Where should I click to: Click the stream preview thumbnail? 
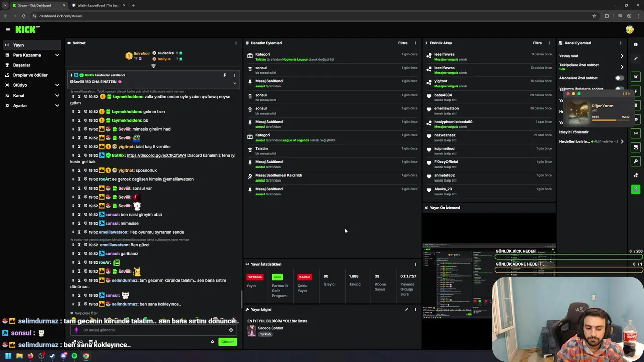pyautogui.click(x=489, y=282)
